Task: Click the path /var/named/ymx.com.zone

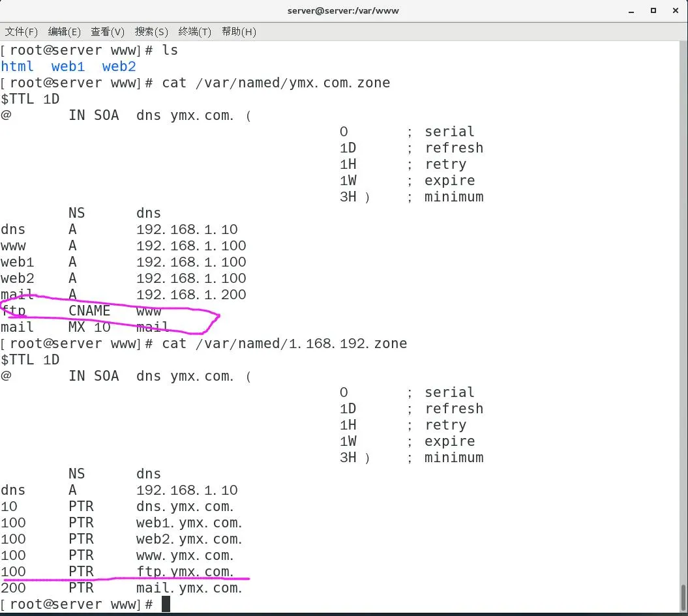Action: click(x=293, y=83)
